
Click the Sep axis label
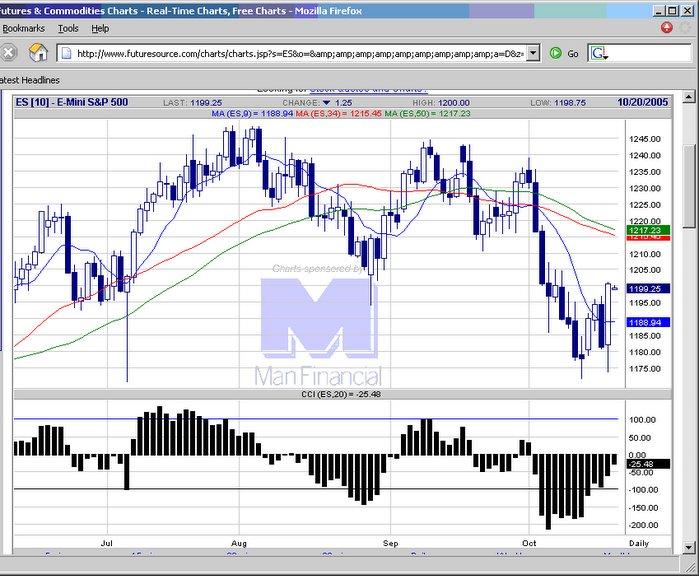pyautogui.click(x=391, y=543)
